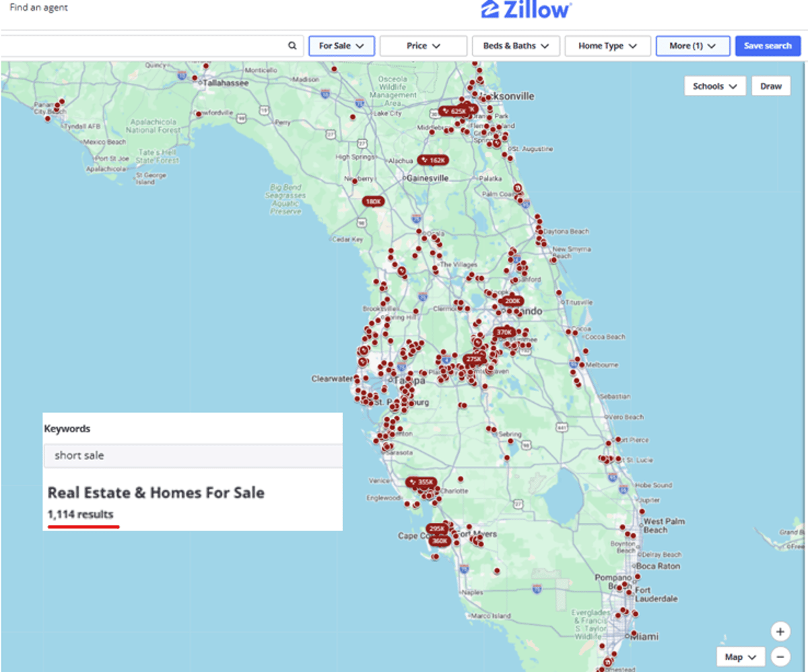Click the Zillow logo
This screenshot has height=672, width=808.
pos(526,10)
